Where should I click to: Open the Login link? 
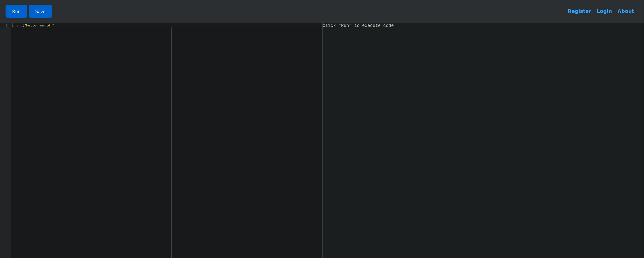point(604,11)
